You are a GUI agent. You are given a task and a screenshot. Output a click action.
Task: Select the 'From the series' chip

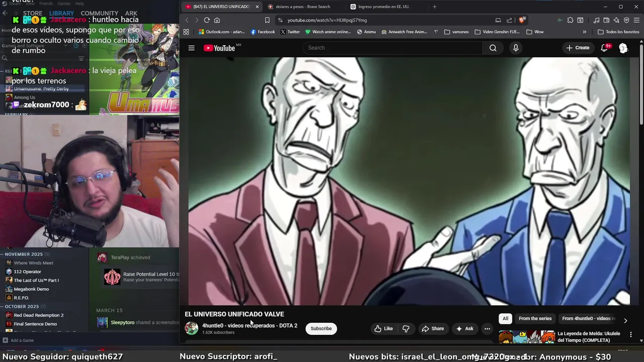(x=535, y=318)
